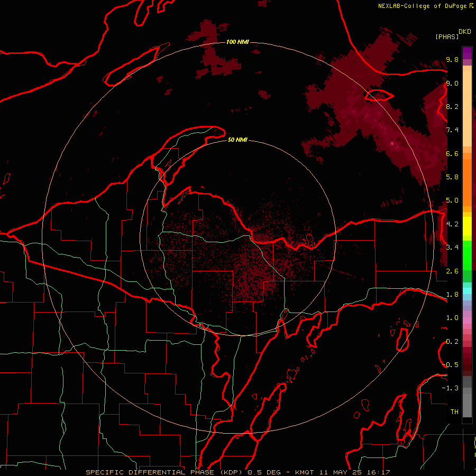Click the yellow segment of color bar
The height and width of the screenshot is (476, 476).
click(x=467, y=226)
